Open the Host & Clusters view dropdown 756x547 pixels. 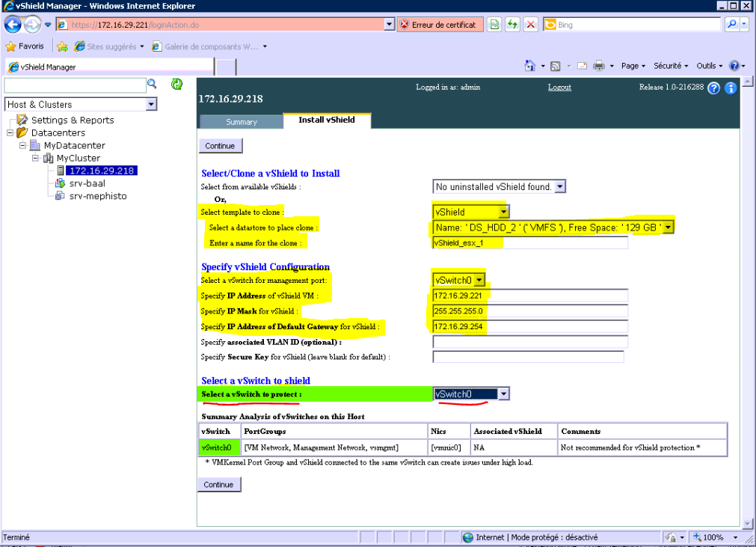[151, 105]
